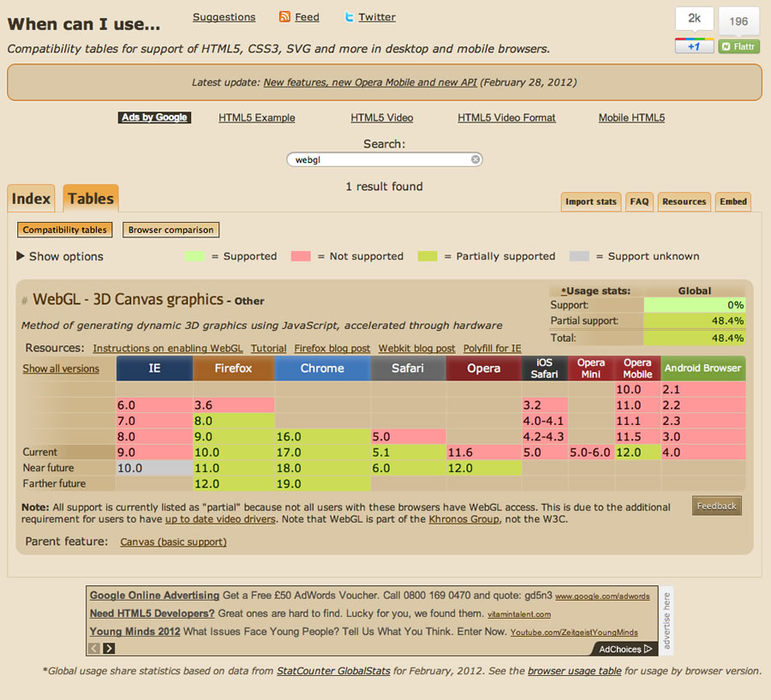Click the orange RSS Feed icon
The width and height of the screenshot is (771, 700).
[285, 17]
